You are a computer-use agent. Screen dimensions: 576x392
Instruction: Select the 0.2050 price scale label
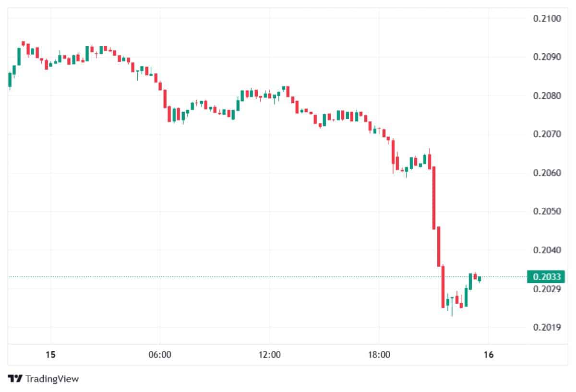tap(547, 211)
